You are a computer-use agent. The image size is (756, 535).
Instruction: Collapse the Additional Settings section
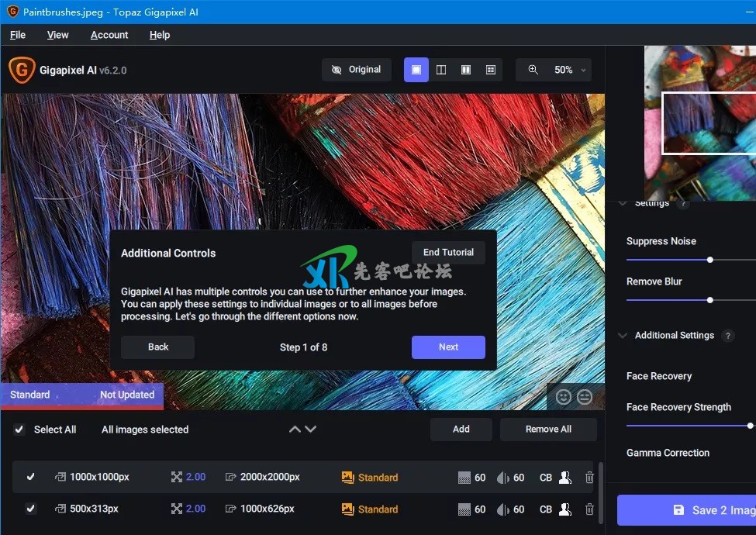pos(623,336)
